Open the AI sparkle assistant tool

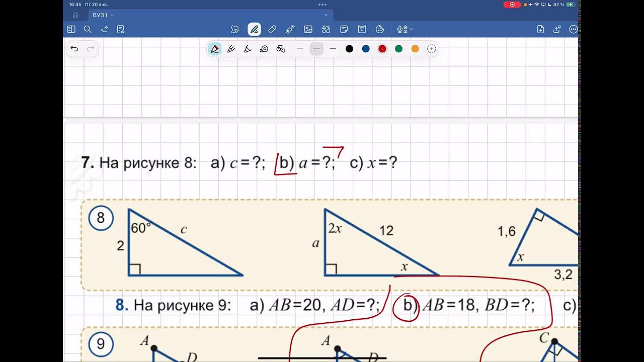coord(104,29)
